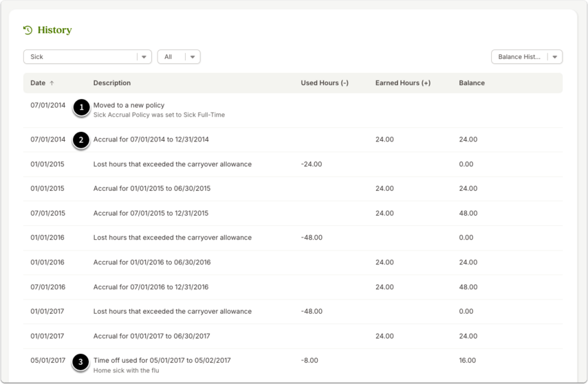Select 'Accrual for 01/01/2015 to 06/30/2015' row
This screenshot has width=588, height=384.
(293, 188)
